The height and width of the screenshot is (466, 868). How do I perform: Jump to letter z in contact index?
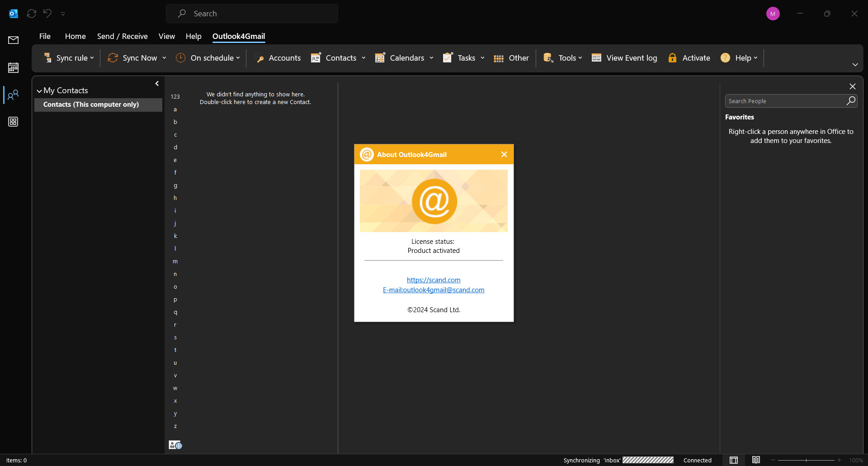click(x=175, y=426)
